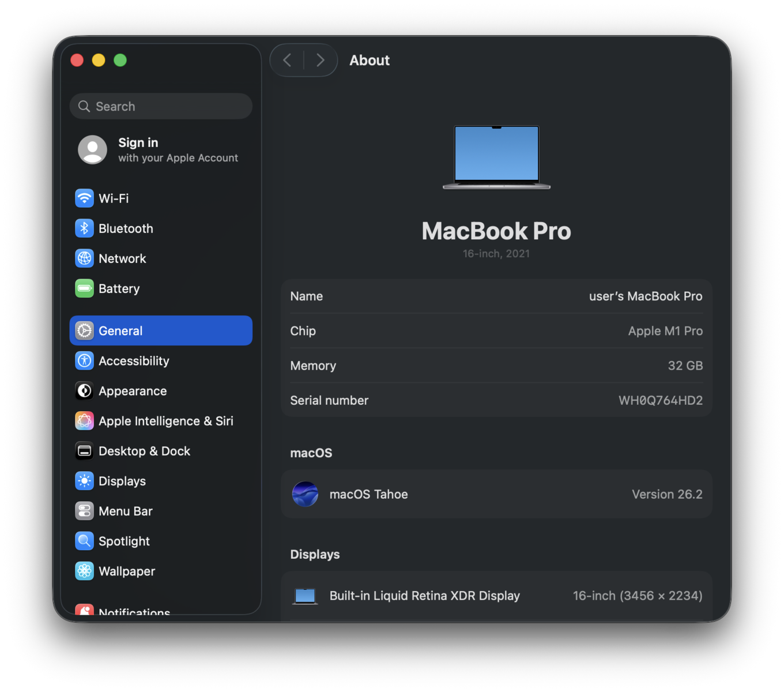Click the Menu Bar icon
Screen dimensions: 784x692
point(84,511)
